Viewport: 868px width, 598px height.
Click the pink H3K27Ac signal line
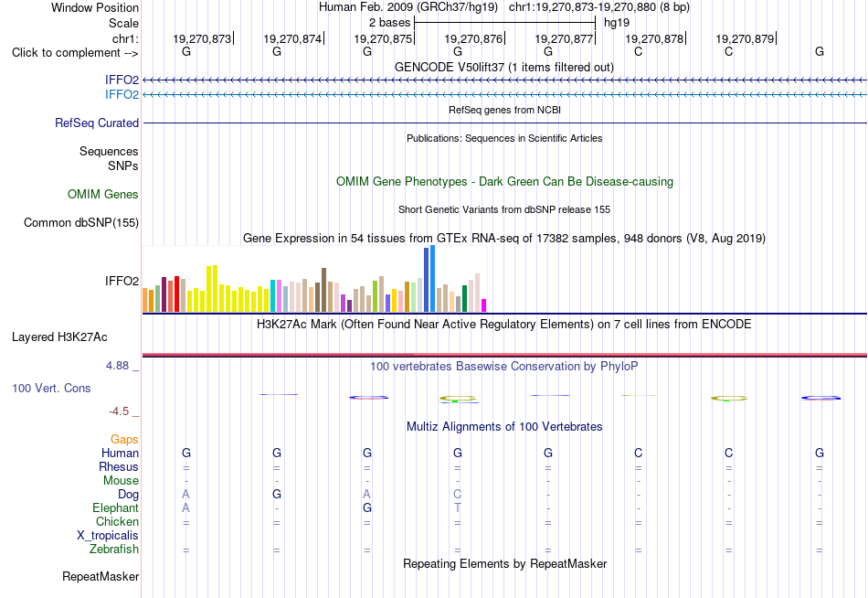[x=504, y=355]
